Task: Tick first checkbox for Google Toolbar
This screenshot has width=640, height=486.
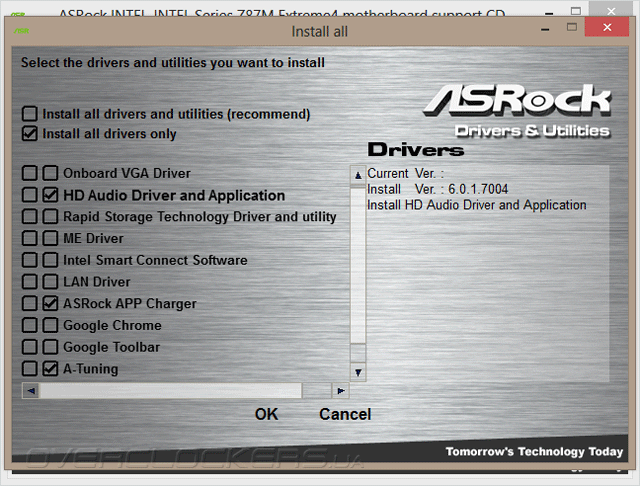Action: (x=30, y=347)
